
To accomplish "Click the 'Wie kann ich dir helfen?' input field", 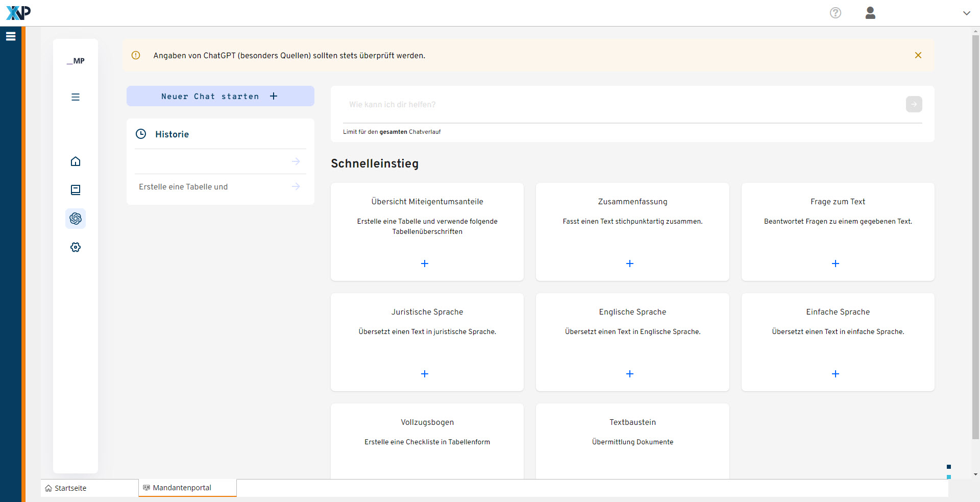I will (x=623, y=105).
